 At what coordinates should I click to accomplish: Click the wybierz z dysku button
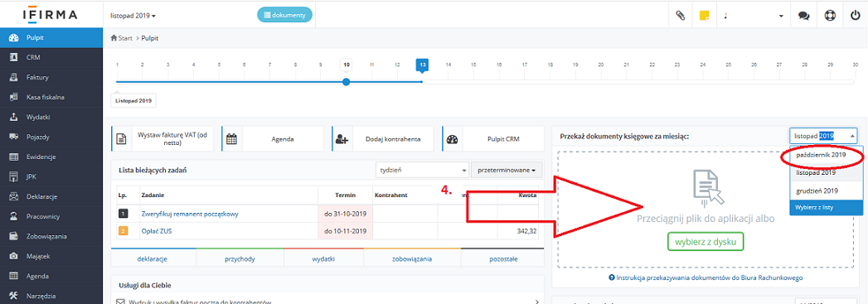point(706,242)
